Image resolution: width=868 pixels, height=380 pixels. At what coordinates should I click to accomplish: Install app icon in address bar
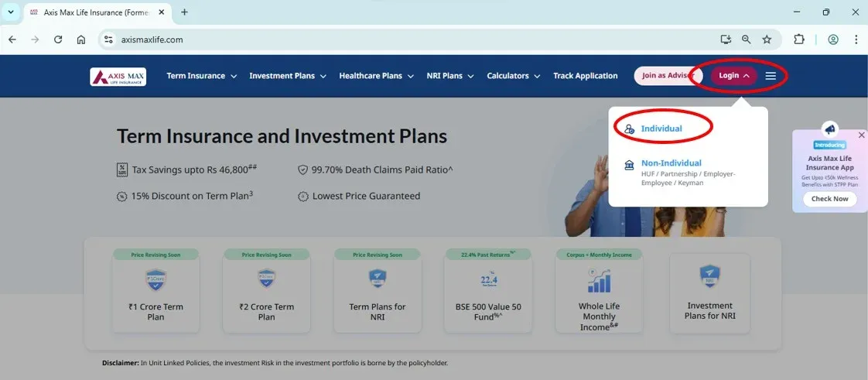[x=726, y=39]
